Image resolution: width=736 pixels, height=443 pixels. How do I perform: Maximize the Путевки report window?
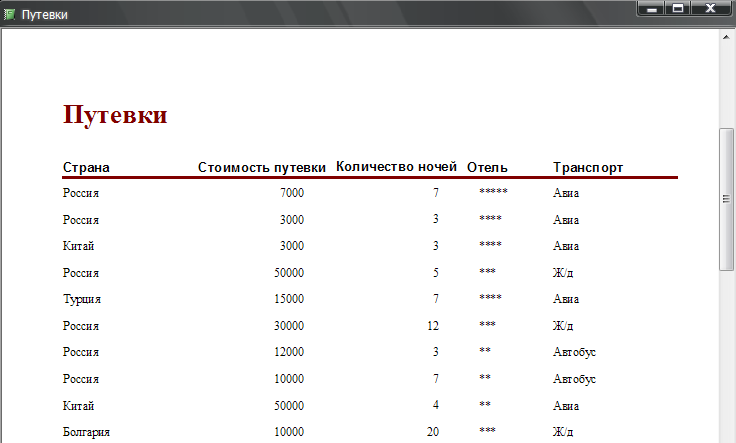[677, 9]
